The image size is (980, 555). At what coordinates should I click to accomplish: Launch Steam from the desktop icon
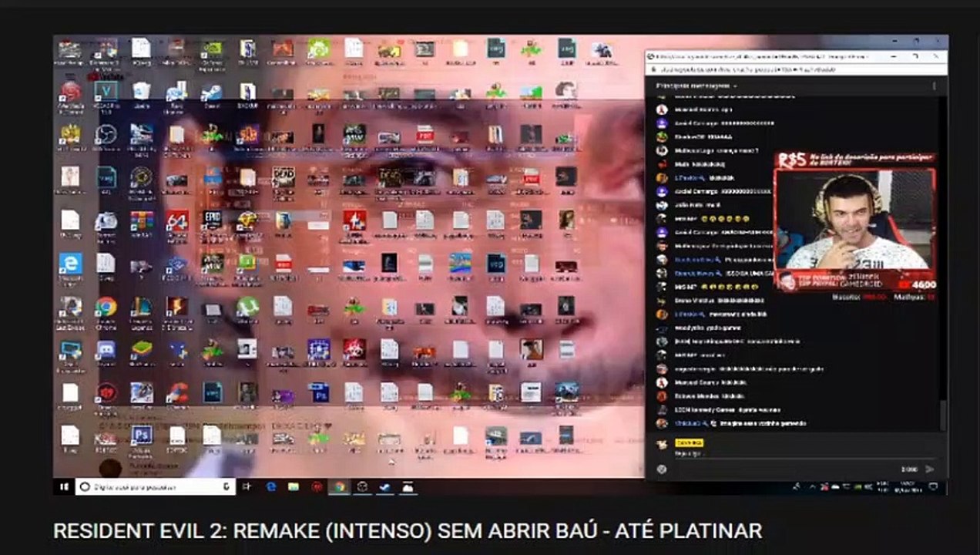pos(212,92)
